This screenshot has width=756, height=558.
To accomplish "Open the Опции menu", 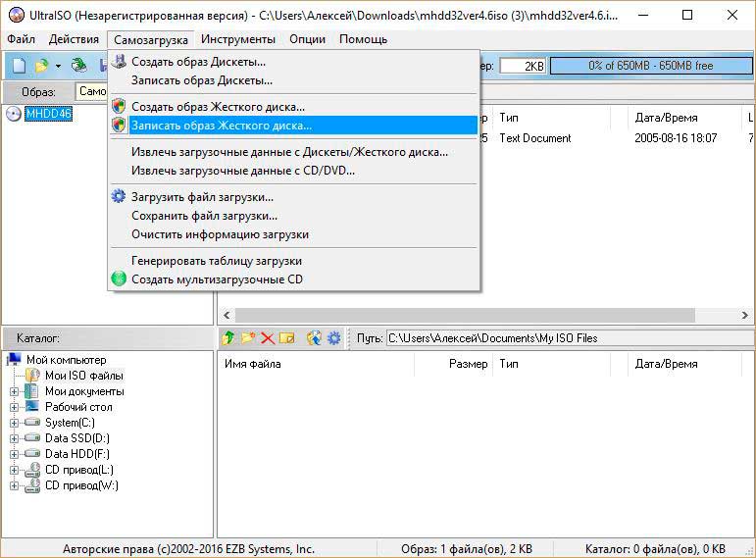I will tap(307, 39).
